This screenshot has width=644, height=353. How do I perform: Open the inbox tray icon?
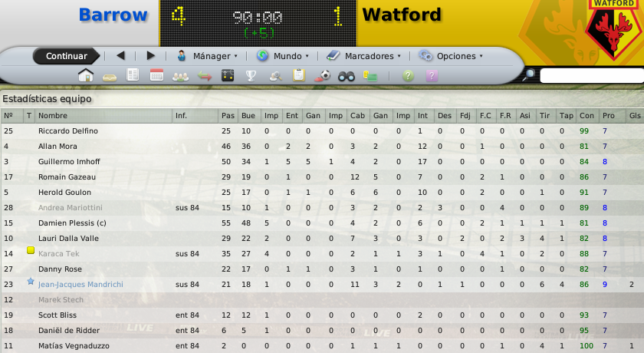[x=110, y=77]
